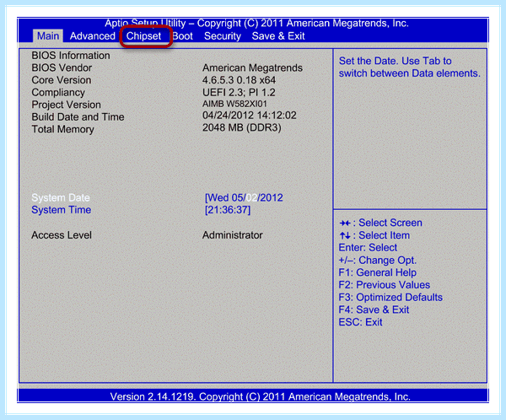
Task: Click the System Time value 21:36:37
Action: (228, 210)
